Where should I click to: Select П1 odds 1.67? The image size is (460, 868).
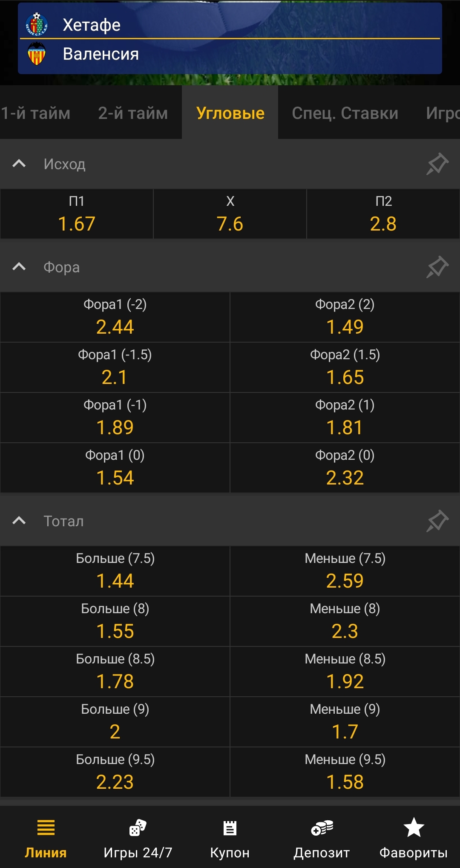coord(77,214)
